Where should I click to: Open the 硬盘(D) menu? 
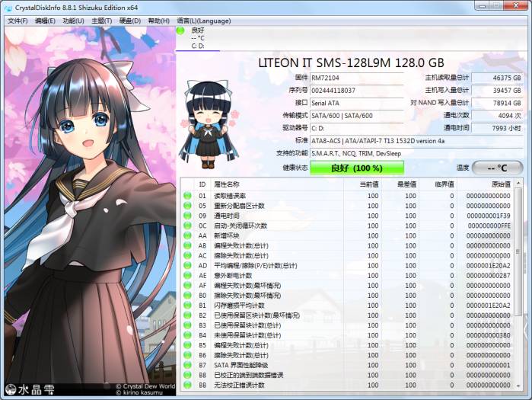pos(130,21)
